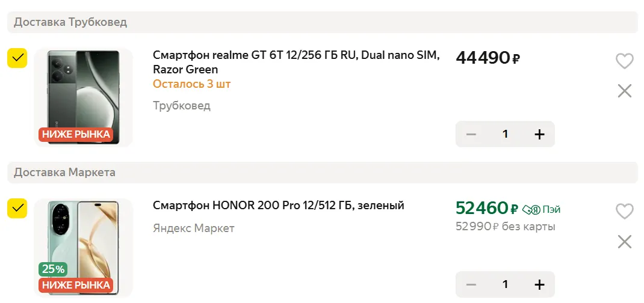Screen dimensions: 644x303
Task: Click the realme quantity input field
Action: click(x=505, y=134)
